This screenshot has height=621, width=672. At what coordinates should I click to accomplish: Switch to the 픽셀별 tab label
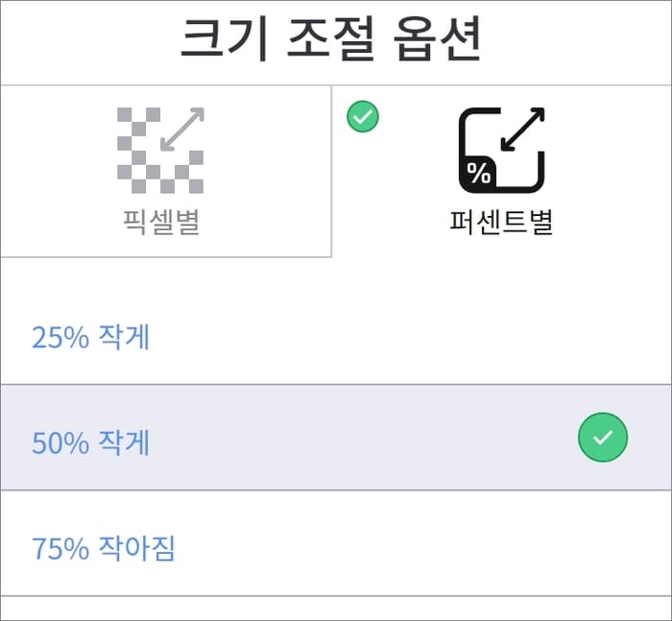161,222
